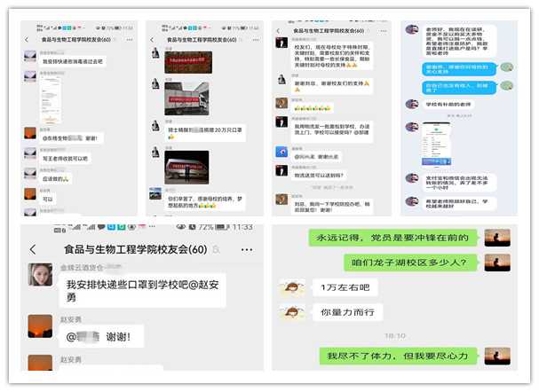This screenshot has height=392, width=539.
Task: Tap the 18:10 timestamp in chat
Action: tap(394, 336)
